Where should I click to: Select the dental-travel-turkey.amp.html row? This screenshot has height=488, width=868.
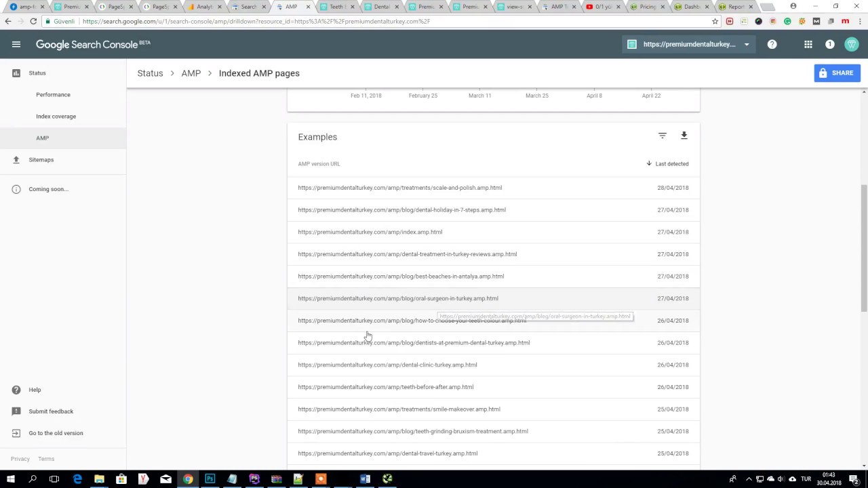click(493, 453)
